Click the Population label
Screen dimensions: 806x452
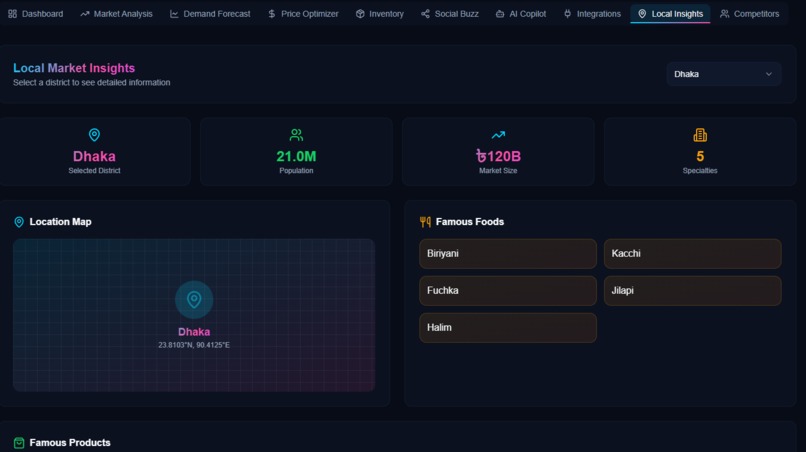tap(296, 171)
